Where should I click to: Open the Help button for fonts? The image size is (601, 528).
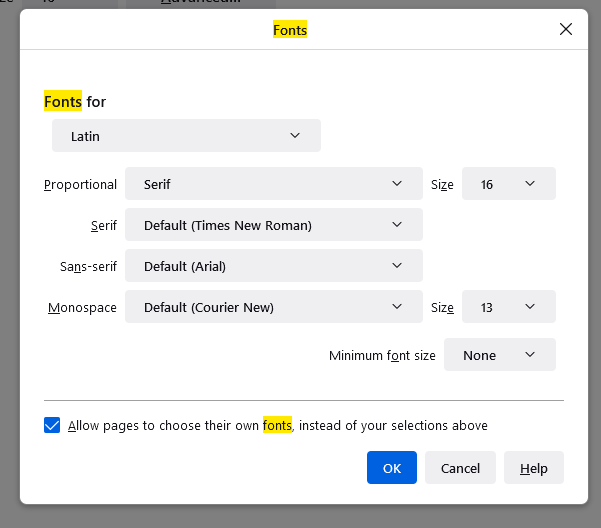[534, 467]
